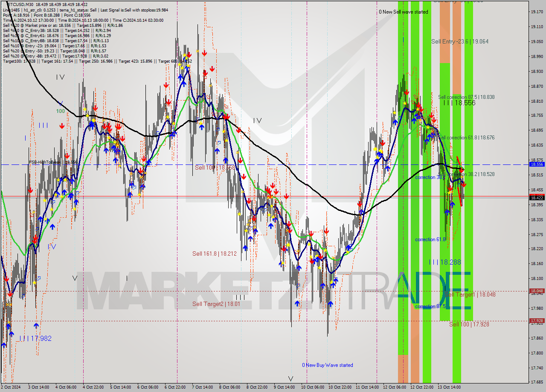
Task: Click the blue 18.556 price tag on axis
Action: 537,164
